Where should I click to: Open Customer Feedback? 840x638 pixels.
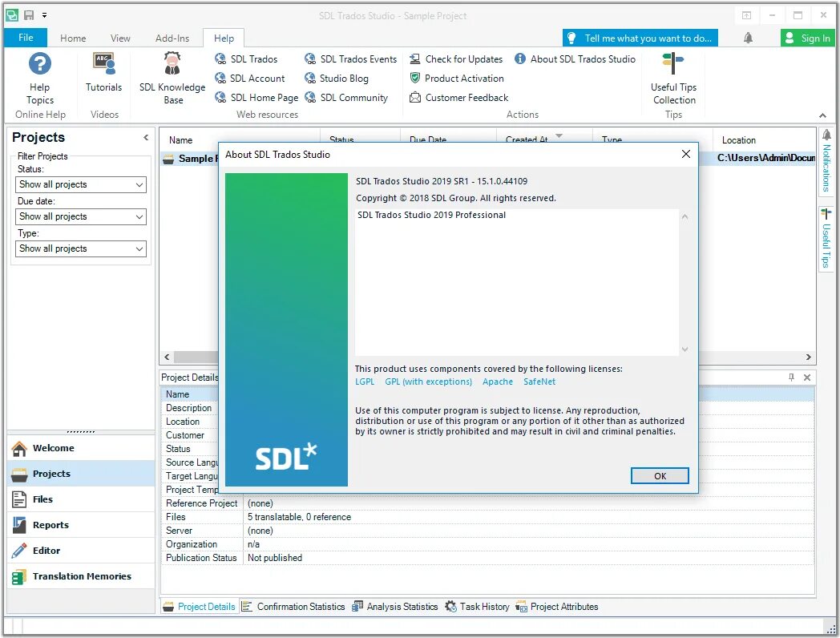tap(458, 98)
